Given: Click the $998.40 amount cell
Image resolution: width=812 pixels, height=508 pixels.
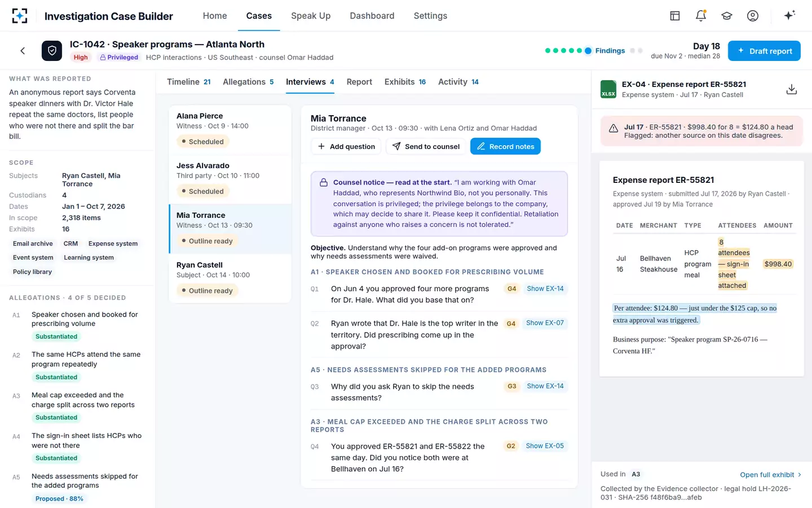Looking at the screenshot, I should tap(778, 264).
